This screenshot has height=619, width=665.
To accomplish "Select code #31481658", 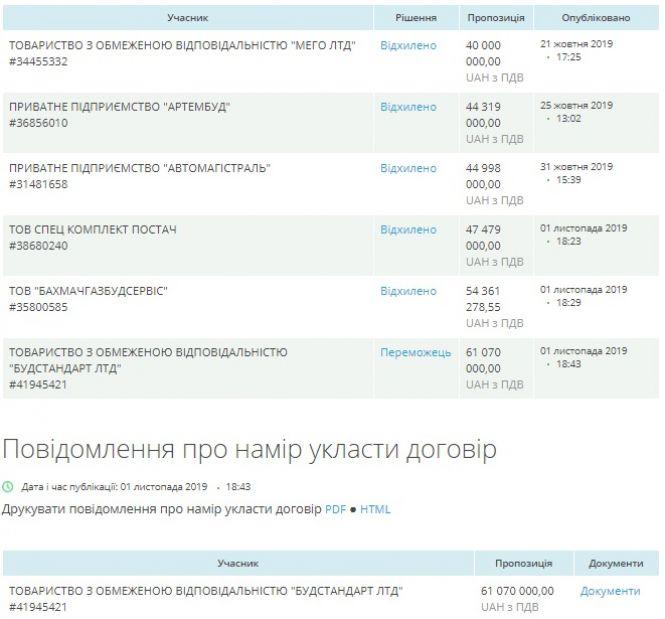I will pyautogui.click(x=38, y=185).
